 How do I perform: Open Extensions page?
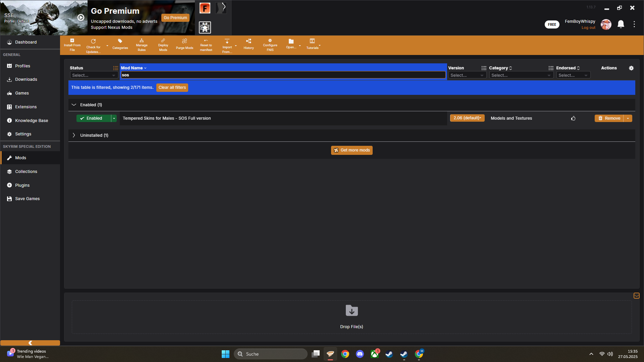click(x=30, y=107)
